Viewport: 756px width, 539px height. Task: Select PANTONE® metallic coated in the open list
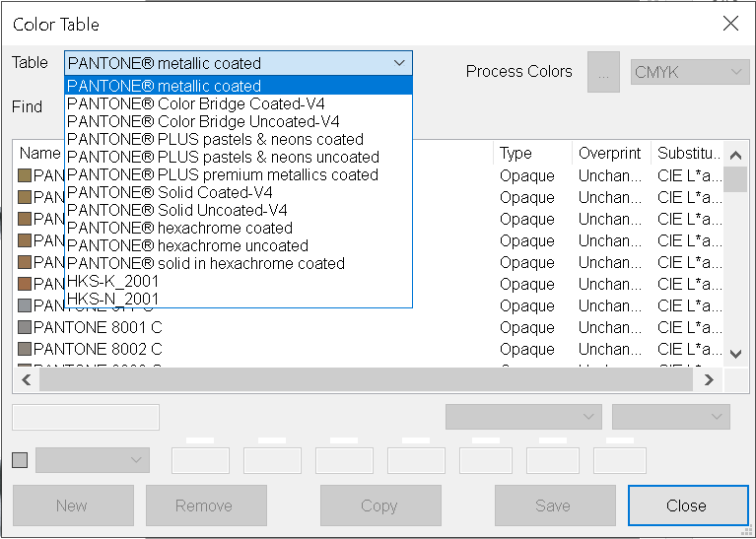click(239, 86)
